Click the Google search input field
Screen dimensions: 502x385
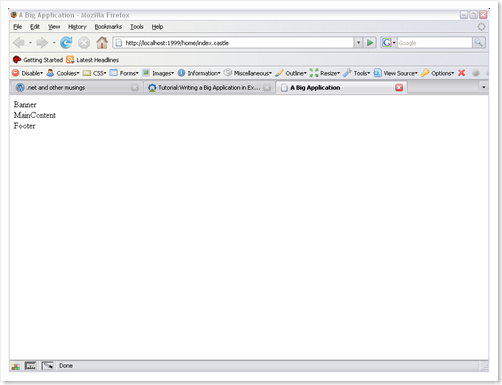(x=434, y=43)
